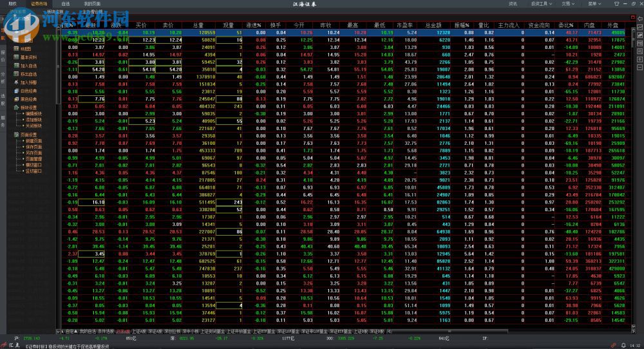This screenshot has height=349, width=644.
Task: Click 页面管理 in the sidebar tree
Action: click(33, 159)
